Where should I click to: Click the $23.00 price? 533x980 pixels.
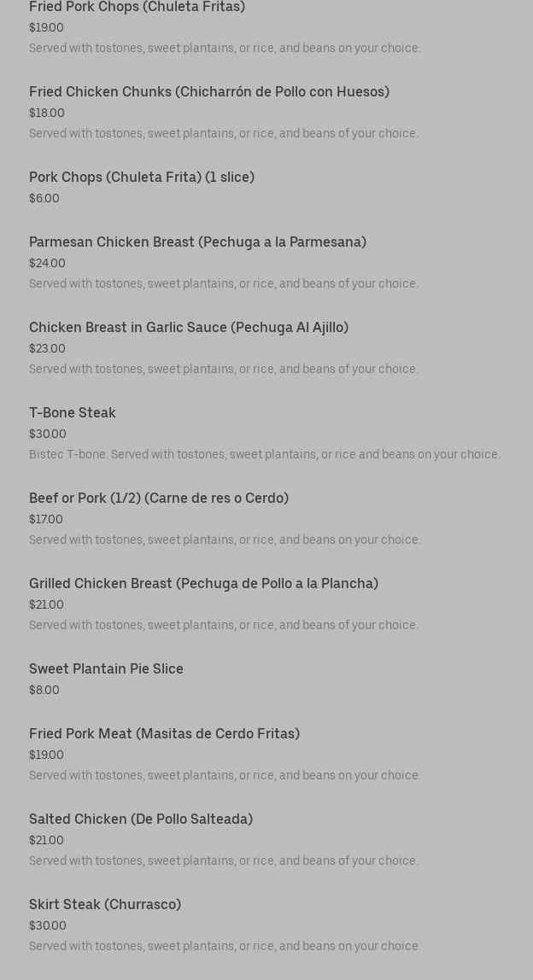pyautogui.click(x=47, y=349)
